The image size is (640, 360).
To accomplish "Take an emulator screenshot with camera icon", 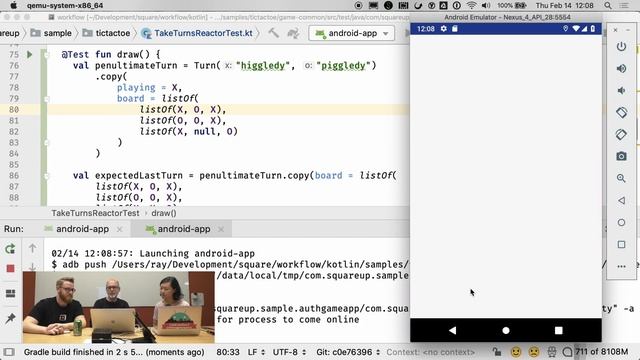I will (621, 156).
